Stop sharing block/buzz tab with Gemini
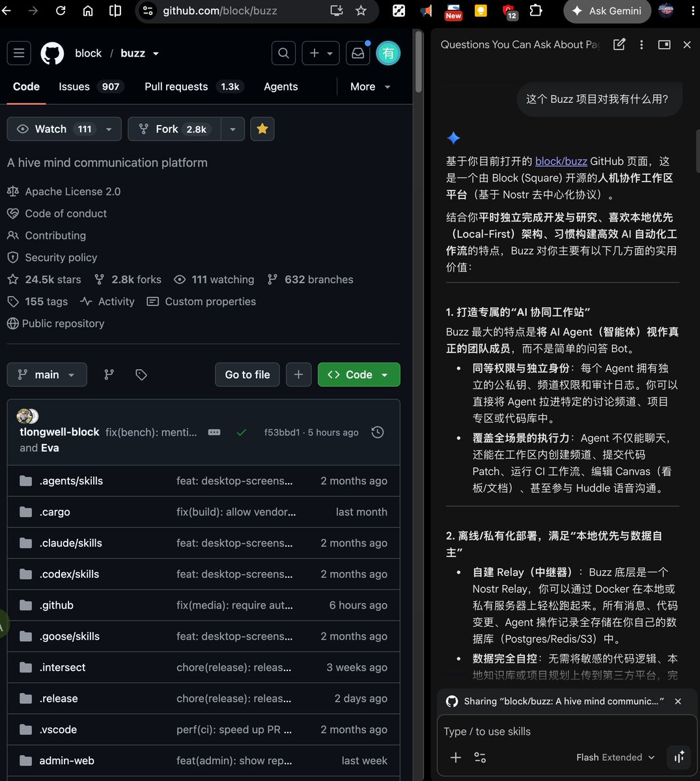 pos(678,701)
